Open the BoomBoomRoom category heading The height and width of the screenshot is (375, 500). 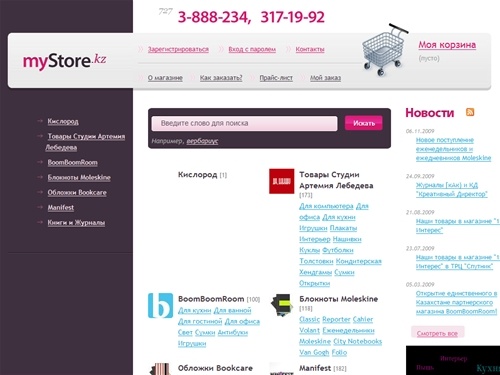(211, 299)
